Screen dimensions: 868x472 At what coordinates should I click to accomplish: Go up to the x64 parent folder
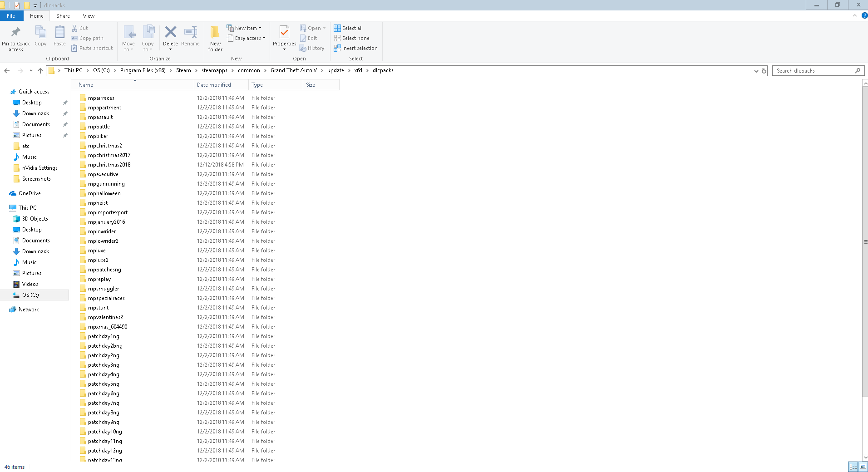coord(40,70)
